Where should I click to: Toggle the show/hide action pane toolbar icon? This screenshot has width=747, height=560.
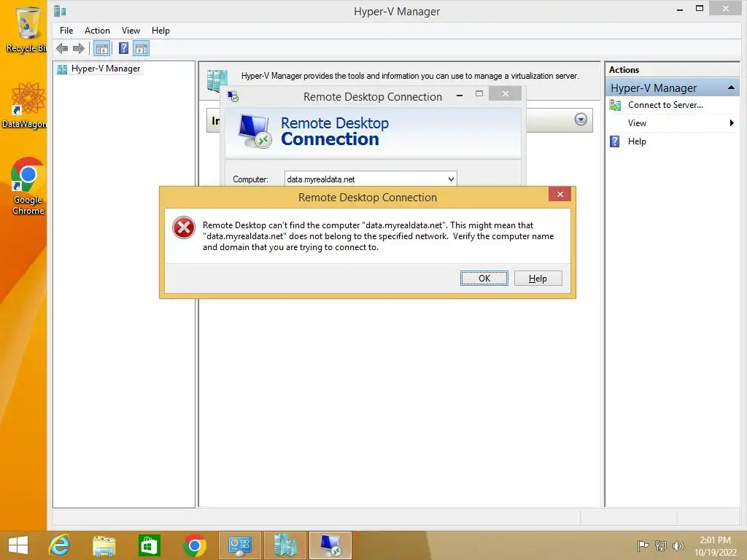click(141, 48)
